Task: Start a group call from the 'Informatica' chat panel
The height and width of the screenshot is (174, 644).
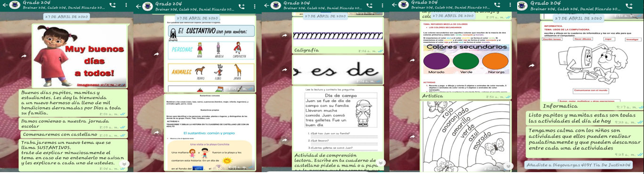Action: coord(629,6)
